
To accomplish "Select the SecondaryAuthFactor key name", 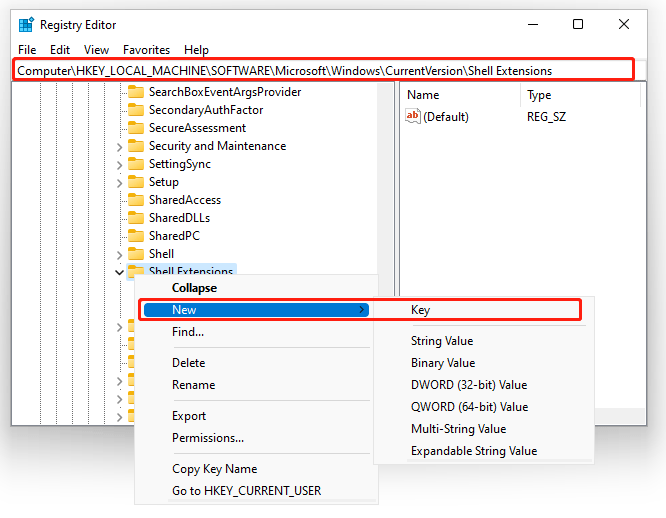I will pos(206,110).
